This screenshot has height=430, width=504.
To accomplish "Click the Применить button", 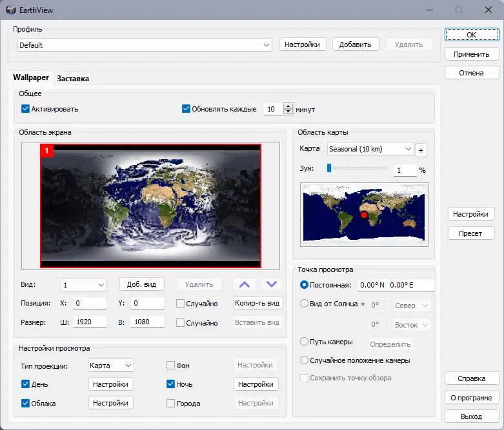I will coord(471,54).
